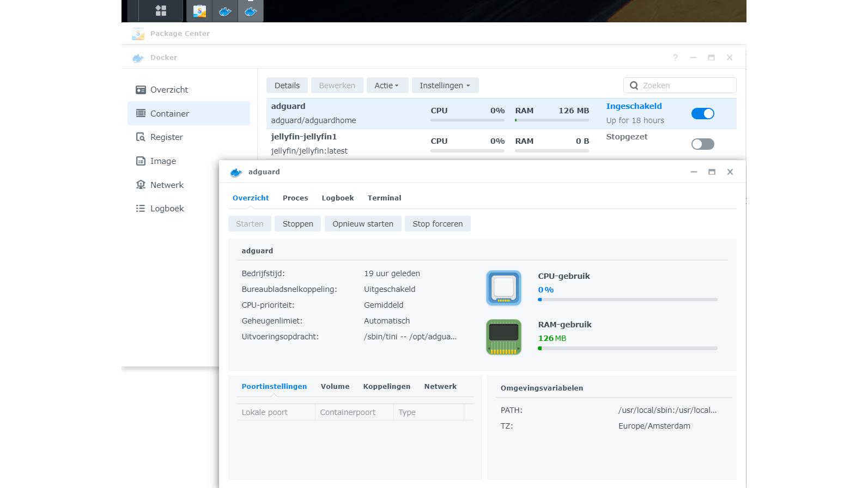This screenshot has height=488, width=868.
Task: Open the Instellingen dropdown menu
Action: tap(445, 86)
